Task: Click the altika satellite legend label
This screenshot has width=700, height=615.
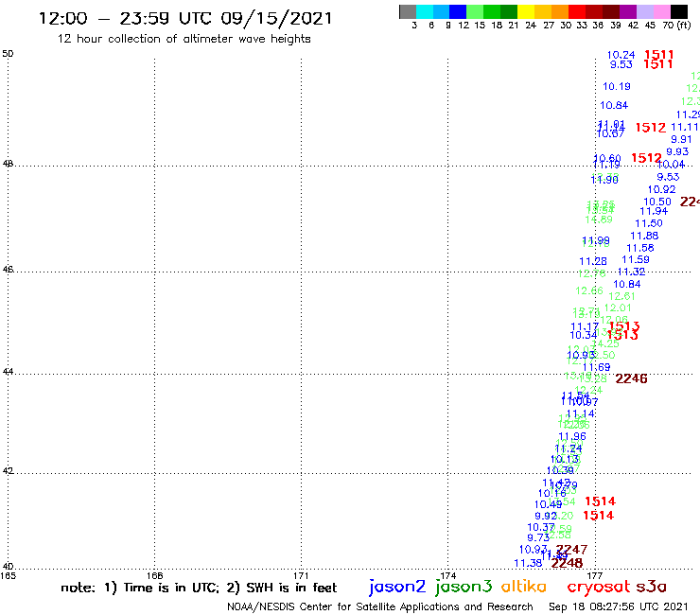Action: [x=523, y=586]
